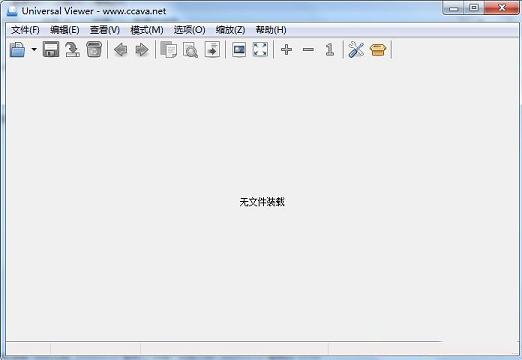Close the Universal Viewer window
Image resolution: width=522 pixels, height=360 pixels.
pos(502,8)
